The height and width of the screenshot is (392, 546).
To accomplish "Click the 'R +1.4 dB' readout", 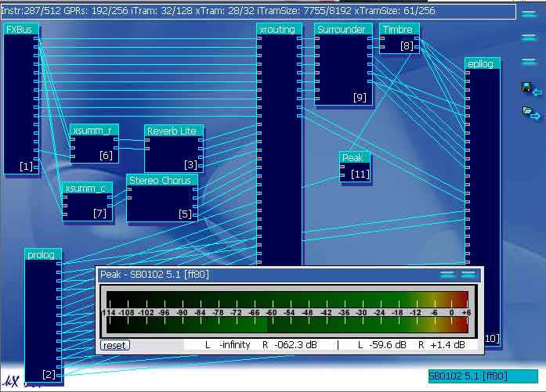I will (x=442, y=345).
